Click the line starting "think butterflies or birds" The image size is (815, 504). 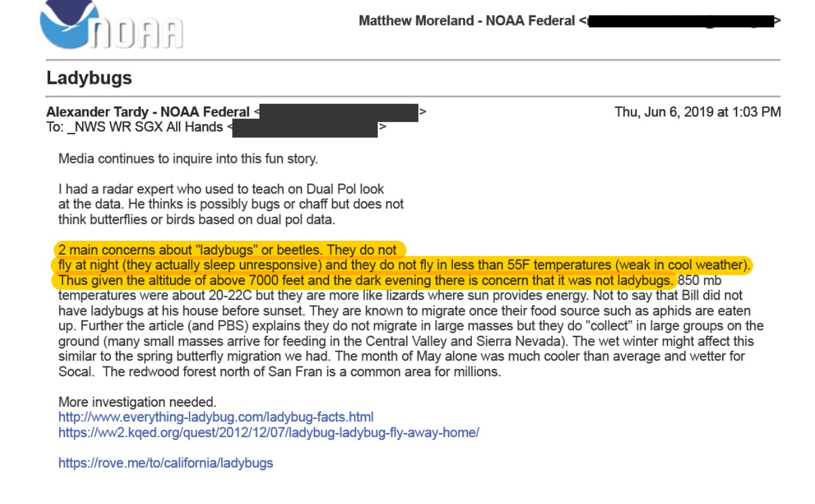click(x=196, y=220)
